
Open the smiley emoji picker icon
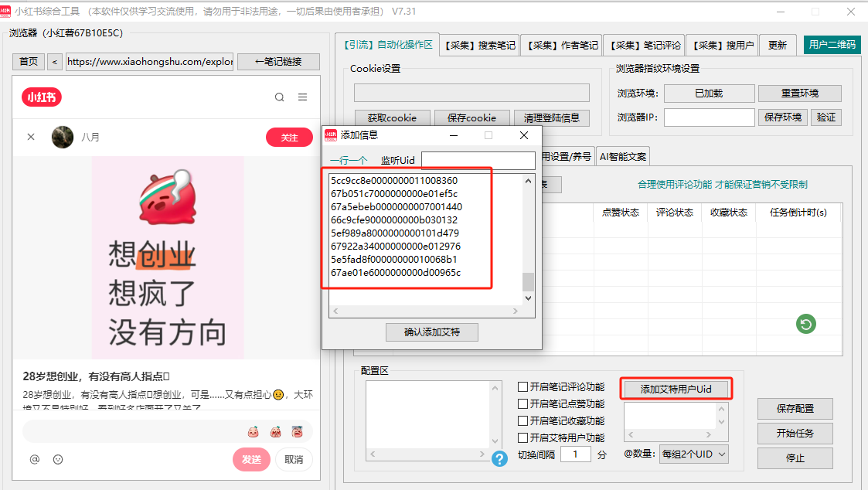58,459
